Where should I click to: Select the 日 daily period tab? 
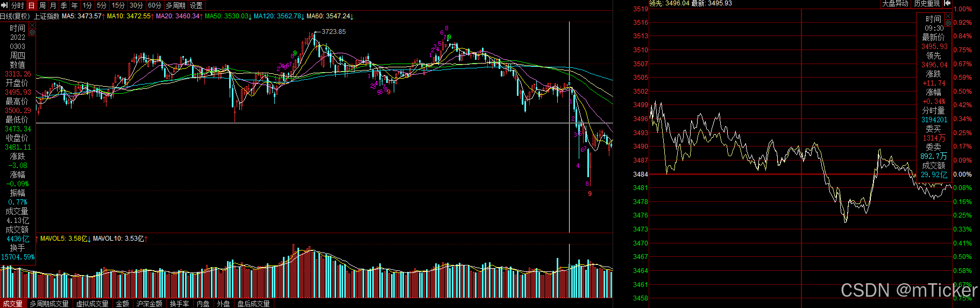coord(31,5)
